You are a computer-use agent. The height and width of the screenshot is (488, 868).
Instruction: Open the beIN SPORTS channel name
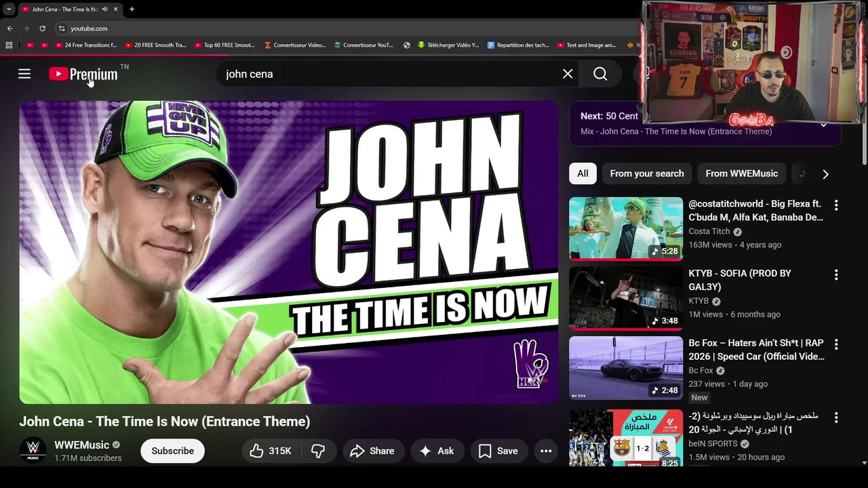(713, 444)
